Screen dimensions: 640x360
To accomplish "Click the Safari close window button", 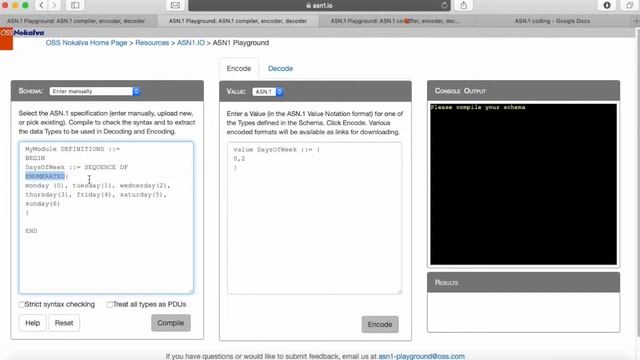I will pyautogui.click(x=5, y=5).
